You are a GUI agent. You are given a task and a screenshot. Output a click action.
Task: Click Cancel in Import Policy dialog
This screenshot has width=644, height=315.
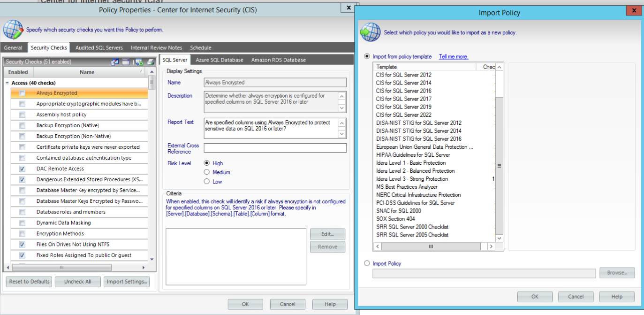click(x=576, y=297)
